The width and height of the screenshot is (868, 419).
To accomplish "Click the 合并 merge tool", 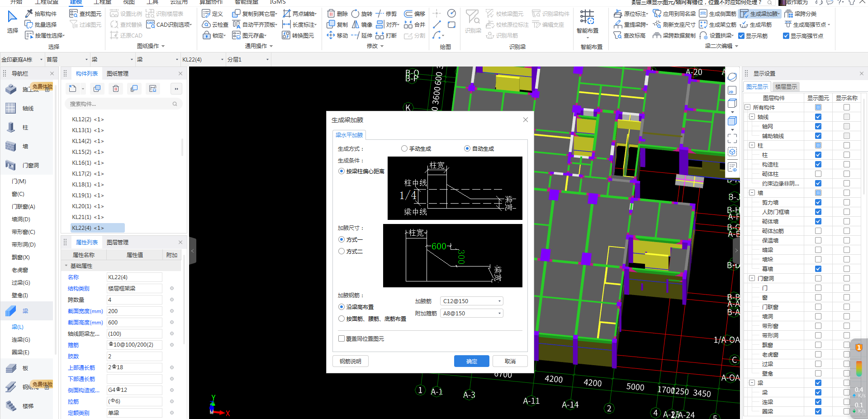I will [x=415, y=24].
